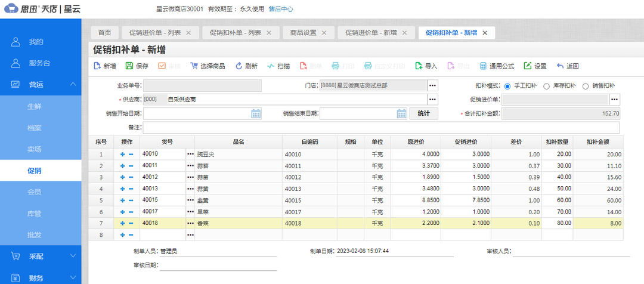Click the 导入 (import) toolbar icon
644x284 pixels.
[x=418, y=66]
